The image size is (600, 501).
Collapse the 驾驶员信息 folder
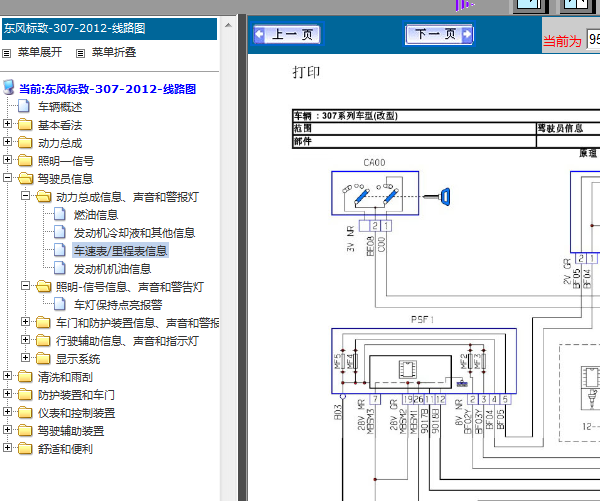coord(7,178)
